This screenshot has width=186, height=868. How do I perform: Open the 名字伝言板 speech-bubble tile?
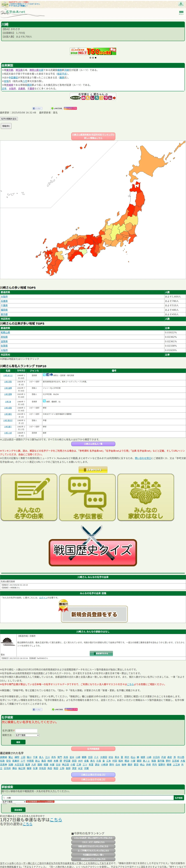[87, 497]
